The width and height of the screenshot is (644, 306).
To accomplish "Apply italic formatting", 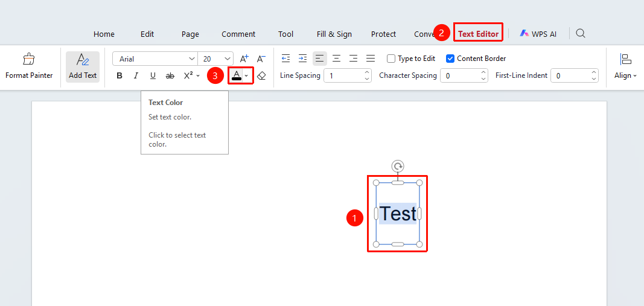I will [136, 75].
